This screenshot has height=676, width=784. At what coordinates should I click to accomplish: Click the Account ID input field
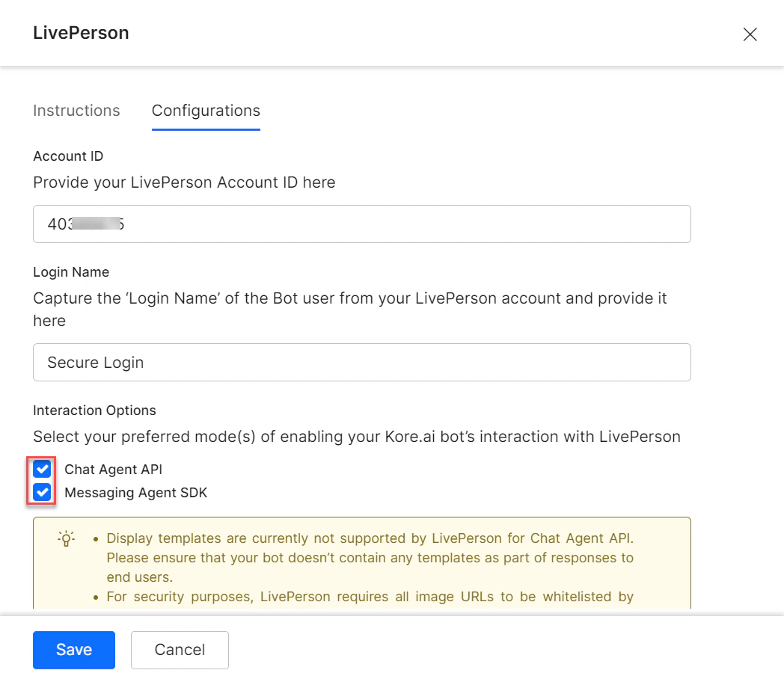[x=362, y=224]
